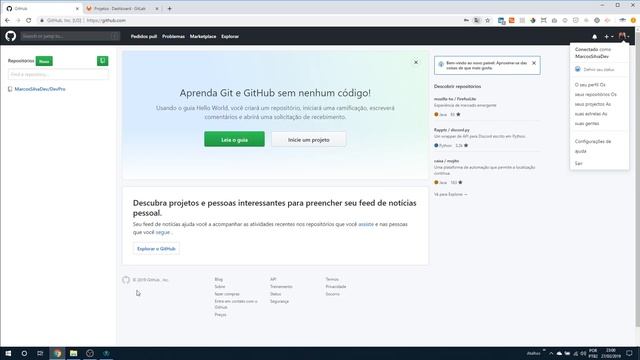Open a new browser tab
The height and width of the screenshot is (360, 640).
tap(169, 9)
